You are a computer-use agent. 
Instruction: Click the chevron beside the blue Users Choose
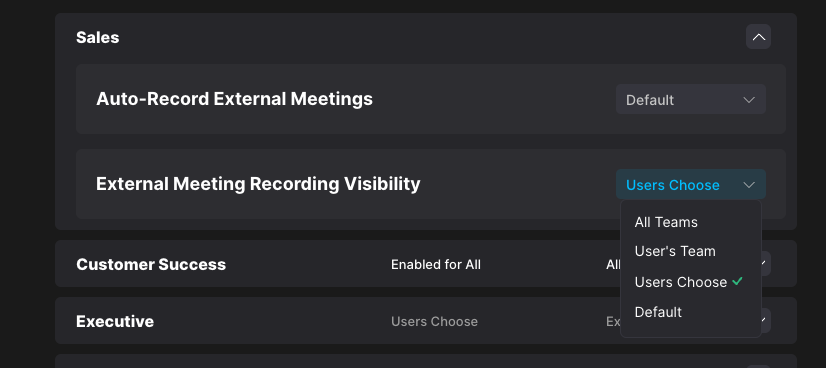click(x=749, y=185)
